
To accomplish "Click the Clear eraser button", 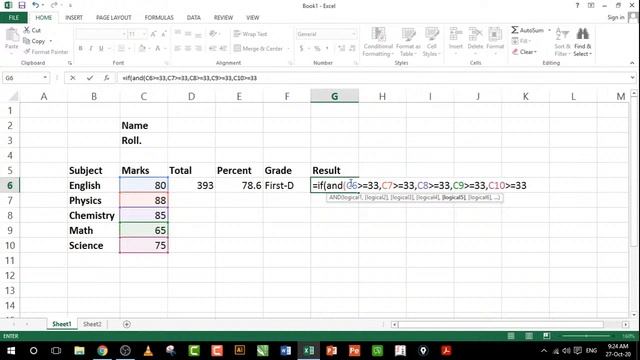I will [x=524, y=52].
